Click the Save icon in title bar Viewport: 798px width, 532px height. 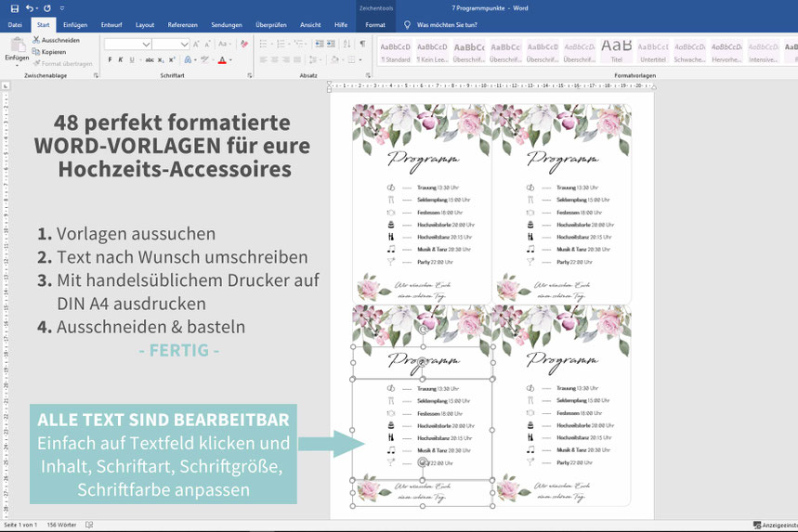(x=14, y=7)
